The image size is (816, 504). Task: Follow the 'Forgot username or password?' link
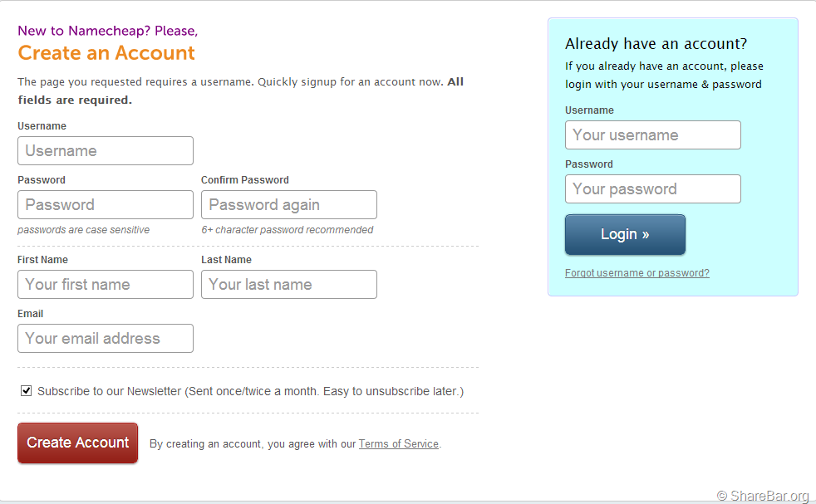637,273
